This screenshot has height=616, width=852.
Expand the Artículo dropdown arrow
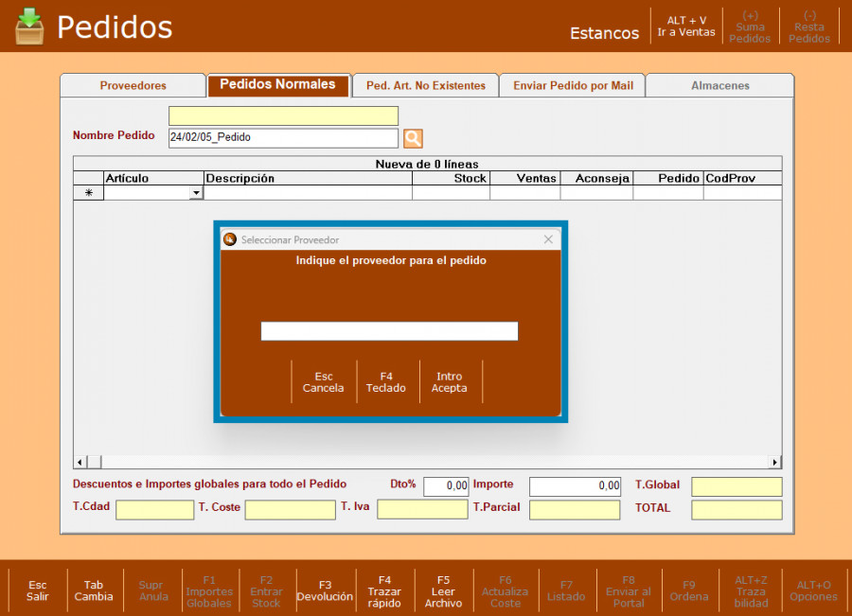[x=196, y=193]
